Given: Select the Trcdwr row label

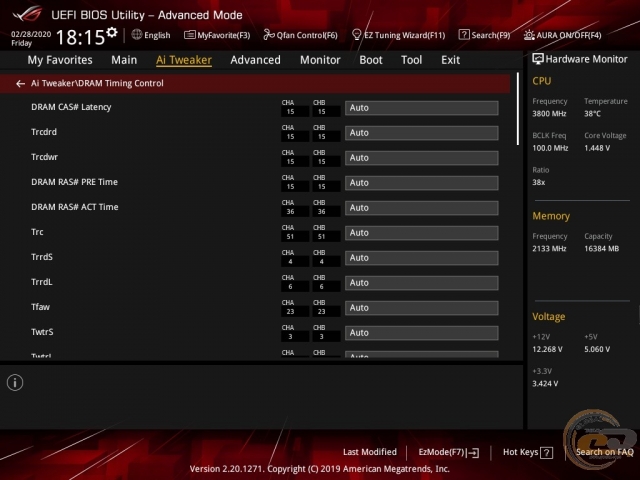Looking at the screenshot, I should pos(44,157).
